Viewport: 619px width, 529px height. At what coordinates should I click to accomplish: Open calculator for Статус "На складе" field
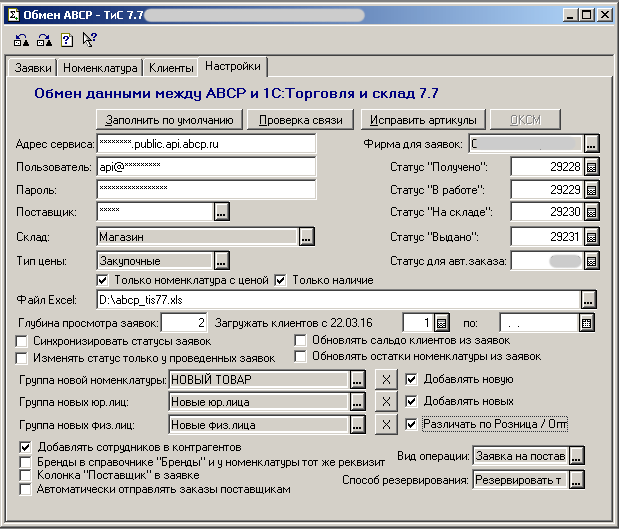[591, 212]
